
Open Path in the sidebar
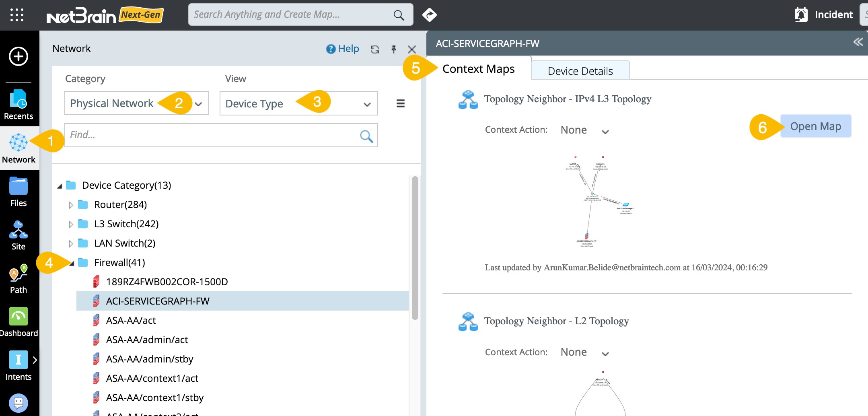click(19, 279)
